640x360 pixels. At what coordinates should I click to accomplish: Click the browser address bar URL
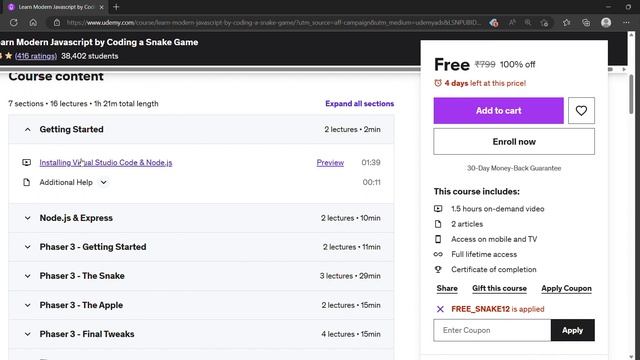[x=273, y=22]
